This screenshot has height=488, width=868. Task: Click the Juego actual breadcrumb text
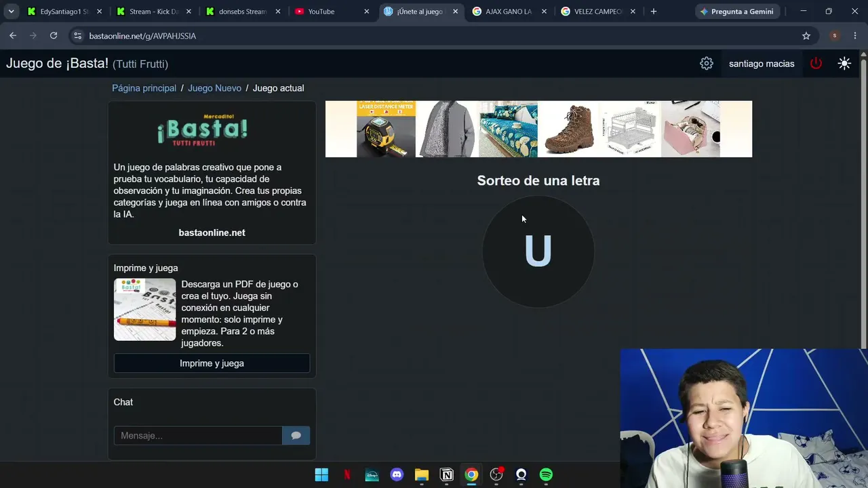coord(278,88)
